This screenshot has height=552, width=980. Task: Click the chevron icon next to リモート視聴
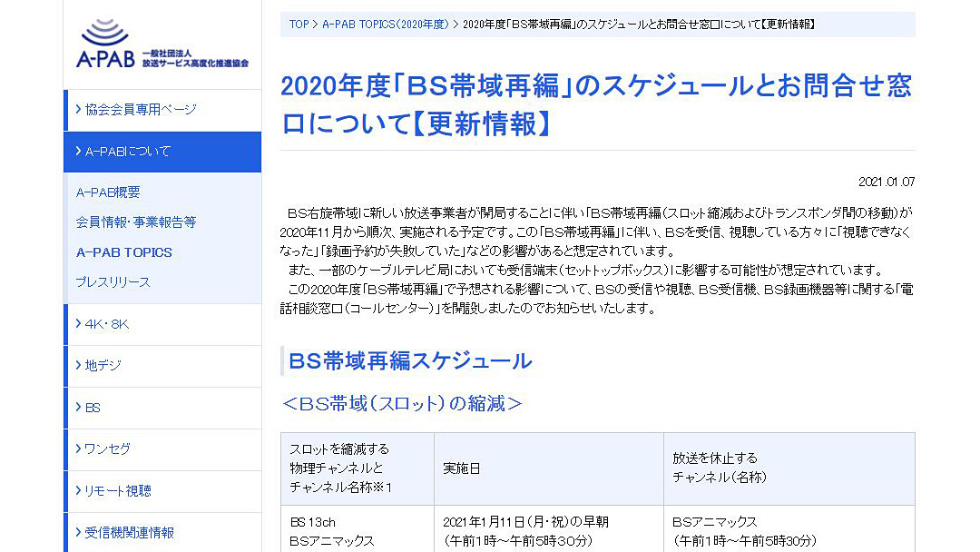(77, 490)
